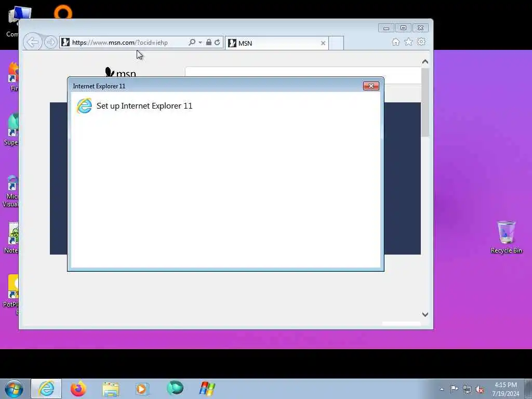Click the MSN logo on the page

(x=121, y=72)
